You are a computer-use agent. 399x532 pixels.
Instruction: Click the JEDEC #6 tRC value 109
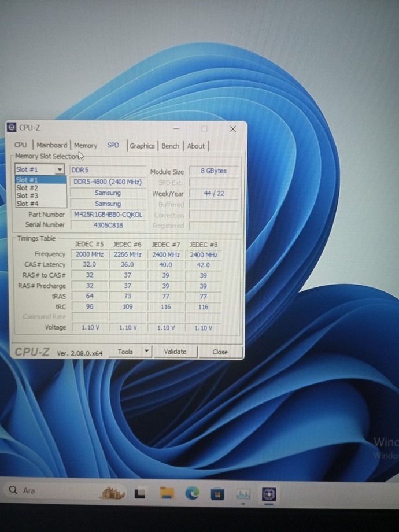click(128, 306)
